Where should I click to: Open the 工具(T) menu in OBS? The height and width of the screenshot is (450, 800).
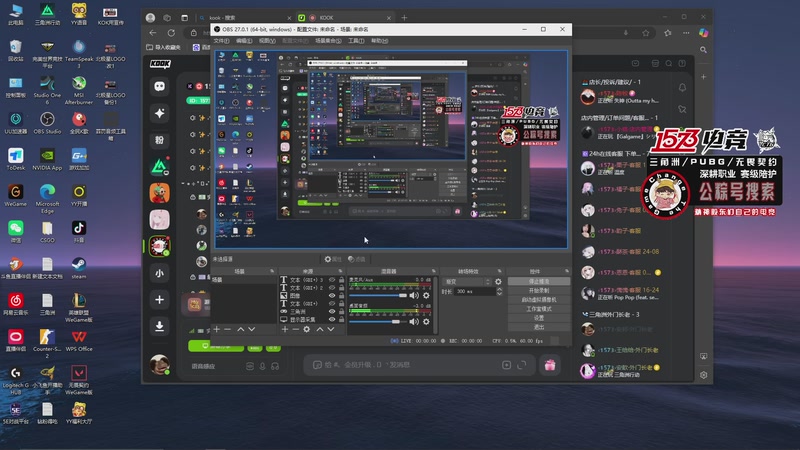coord(356,41)
